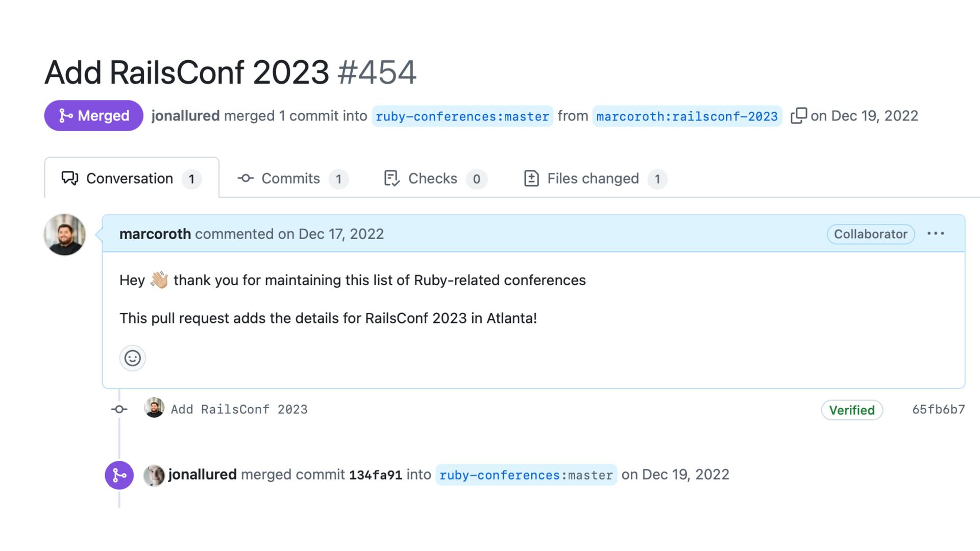Click the Verified signature badge

851,410
